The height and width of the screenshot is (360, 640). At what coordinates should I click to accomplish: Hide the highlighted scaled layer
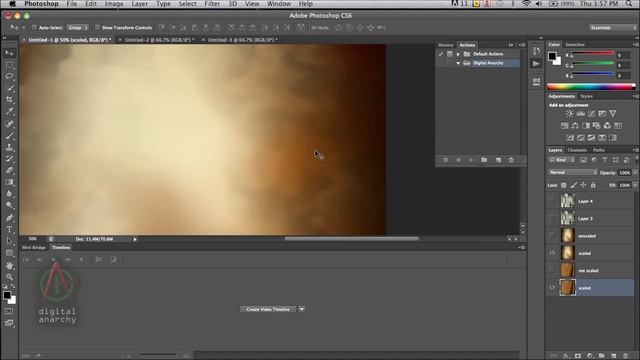(552, 287)
